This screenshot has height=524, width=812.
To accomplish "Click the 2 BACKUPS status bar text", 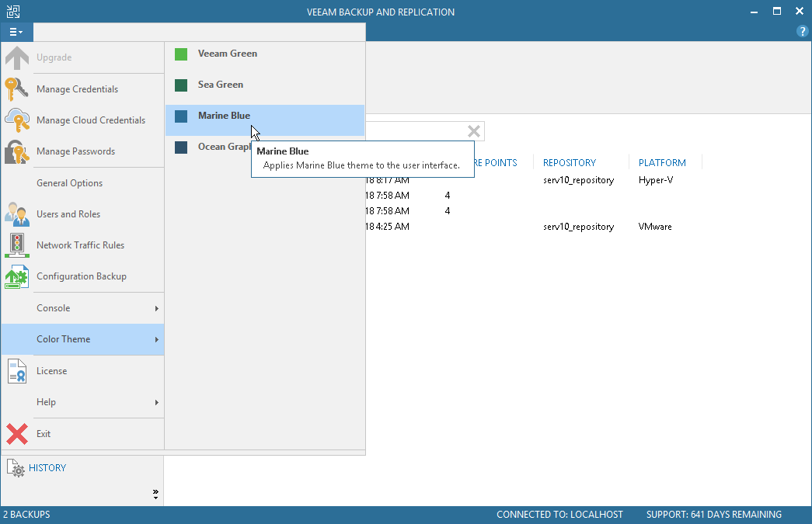I will pyautogui.click(x=26, y=514).
